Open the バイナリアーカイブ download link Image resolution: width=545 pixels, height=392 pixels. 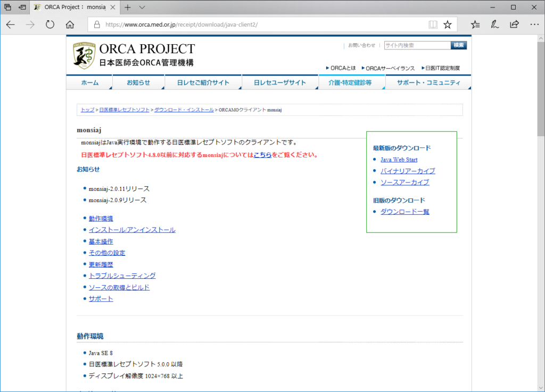408,171
